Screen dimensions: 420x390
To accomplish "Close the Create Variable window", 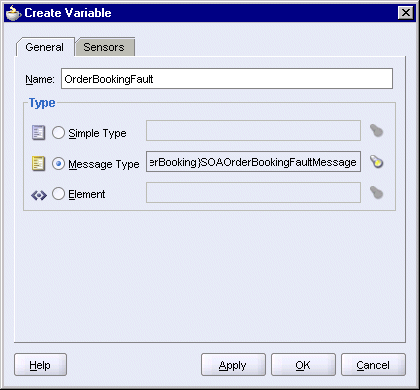I will click(x=406, y=13).
